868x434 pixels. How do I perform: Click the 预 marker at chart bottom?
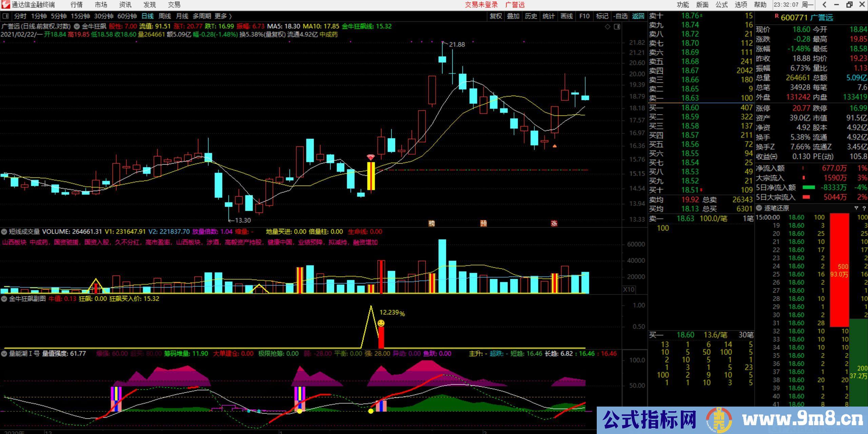(x=484, y=223)
